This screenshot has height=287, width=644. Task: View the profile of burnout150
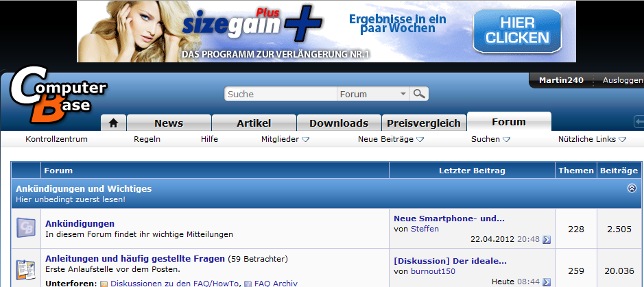pos(433,271)
